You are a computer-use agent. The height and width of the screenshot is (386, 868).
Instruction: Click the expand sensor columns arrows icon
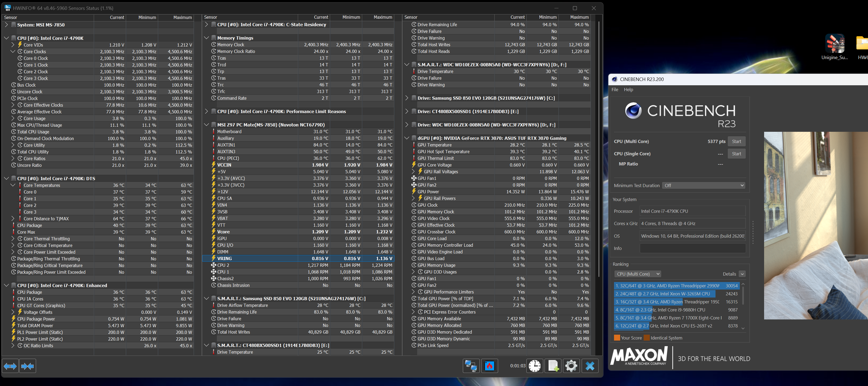[10, 366]
